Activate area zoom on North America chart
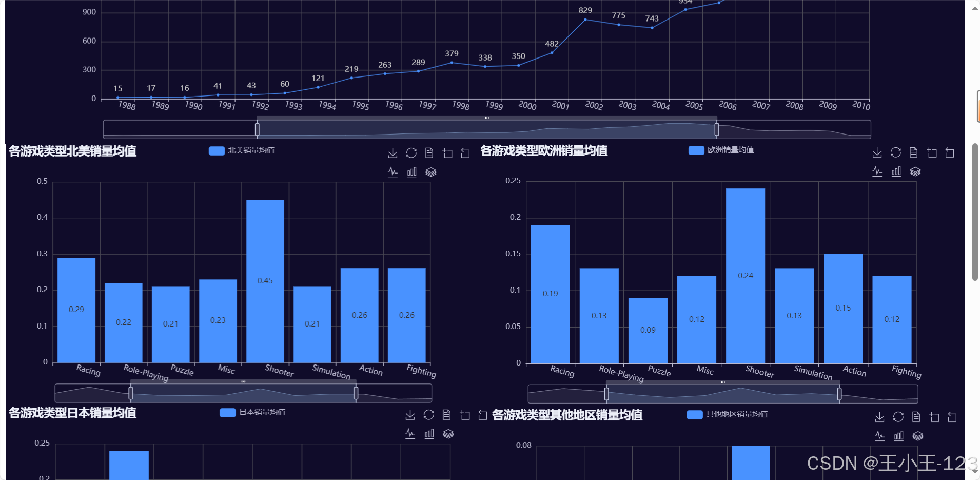This screenshot has width=980, height=480. click(x=447, y=153)
